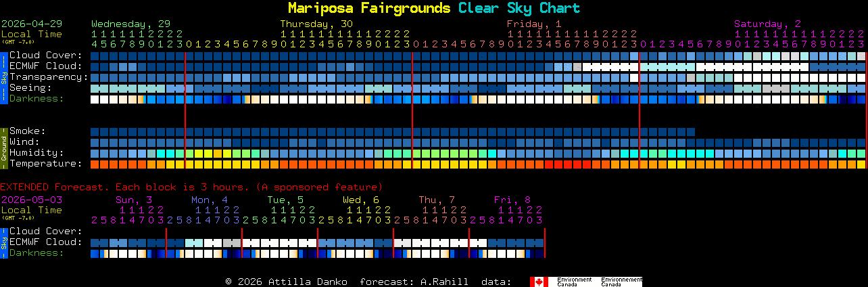Screen dimensions: 868x287
Task: Click the Local Time label above main chart
Action: 32,34
